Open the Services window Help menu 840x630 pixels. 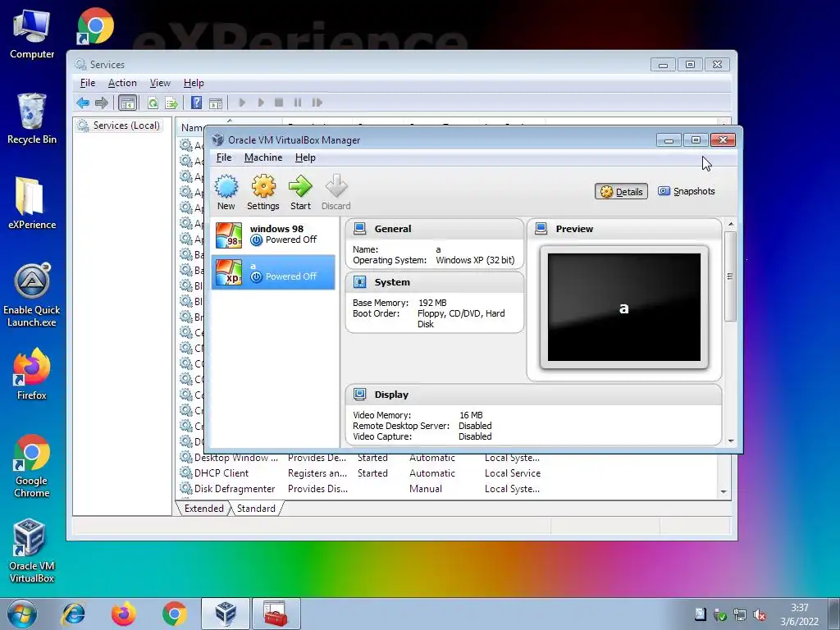click(194, 83)
